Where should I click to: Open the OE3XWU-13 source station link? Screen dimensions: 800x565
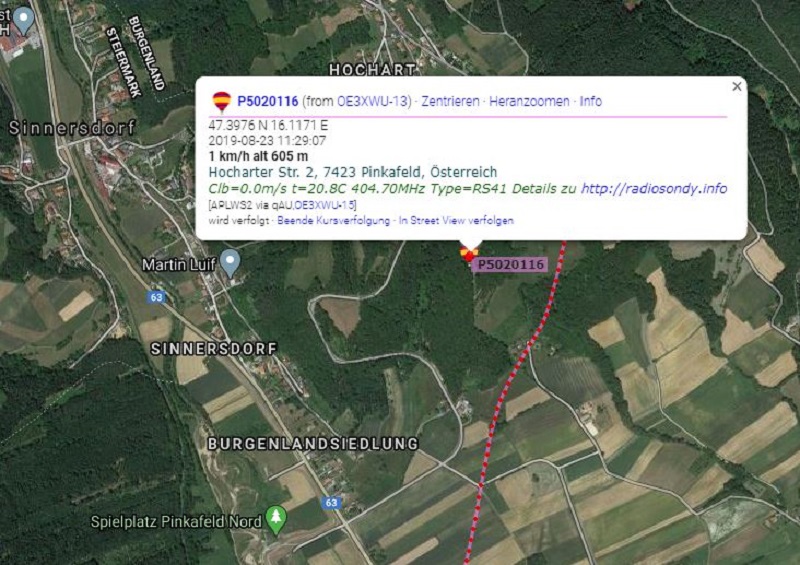372,101
